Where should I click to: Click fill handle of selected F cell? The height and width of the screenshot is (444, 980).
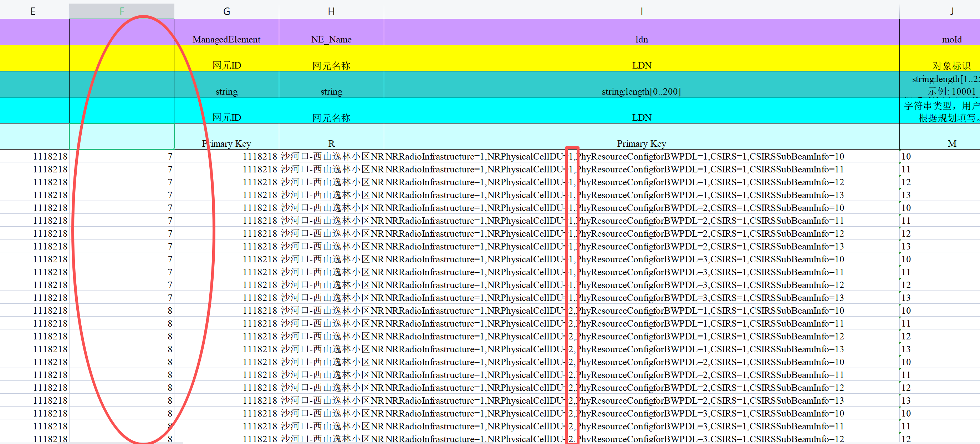[x=174, y=149]
